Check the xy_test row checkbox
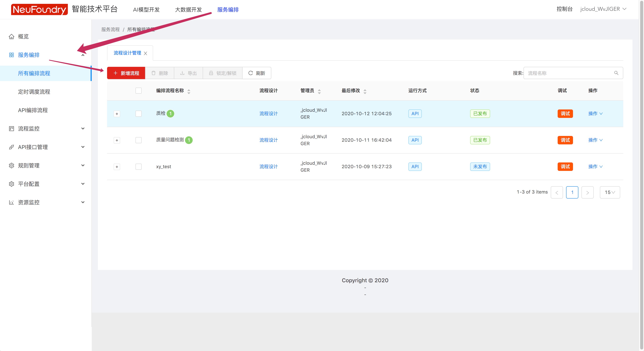This screenshot has width=644, height=351. (139, 167)
